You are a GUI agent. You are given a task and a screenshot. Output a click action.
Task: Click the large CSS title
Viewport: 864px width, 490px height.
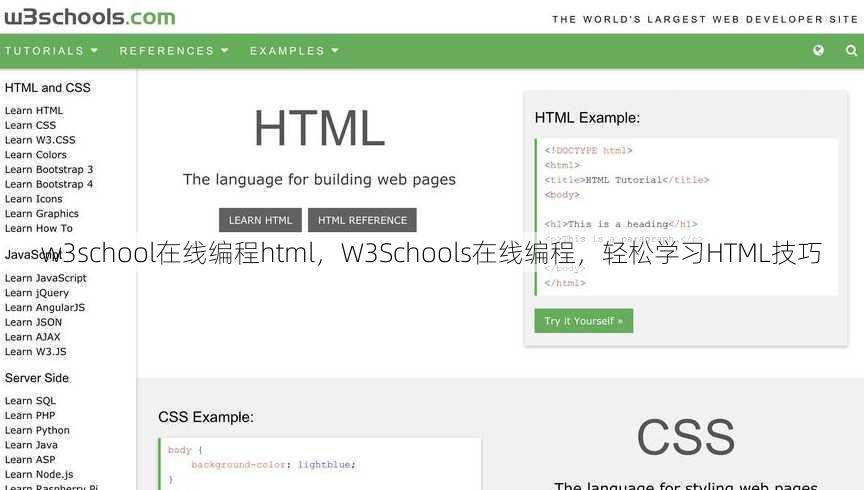(685, 437)
